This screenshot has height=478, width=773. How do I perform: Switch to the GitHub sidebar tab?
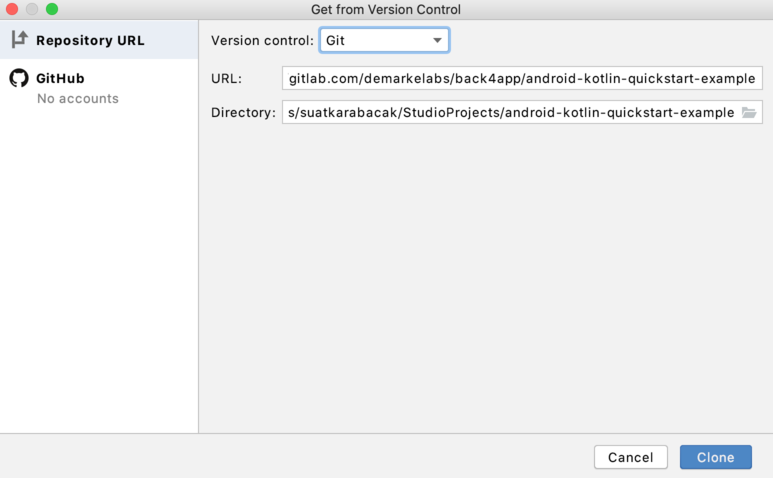99,88
